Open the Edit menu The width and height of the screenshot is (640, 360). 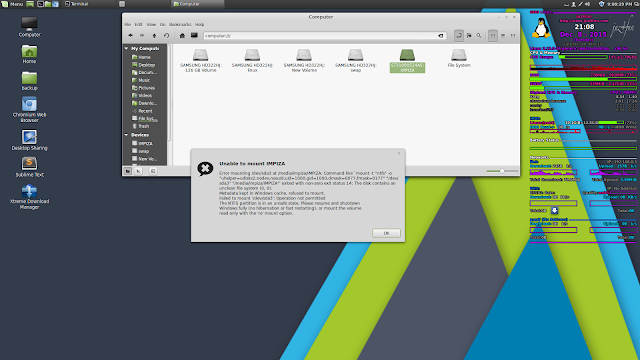coord(139,24)
